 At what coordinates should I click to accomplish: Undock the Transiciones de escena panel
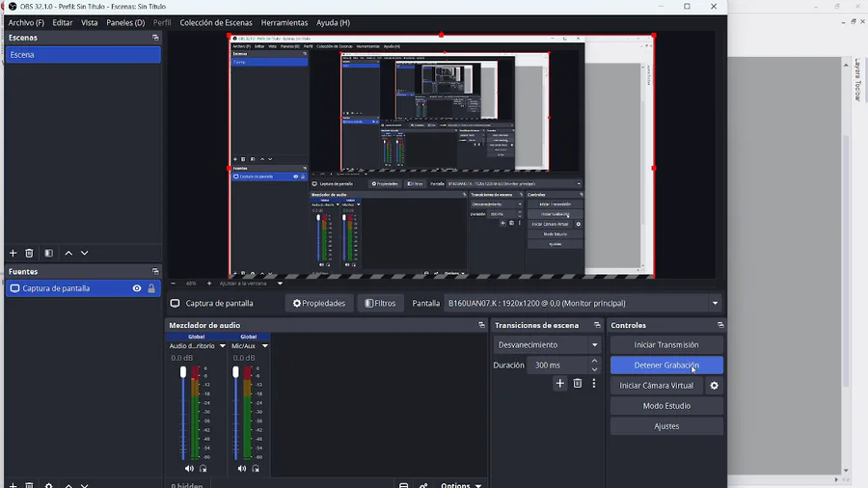[597, 325]
